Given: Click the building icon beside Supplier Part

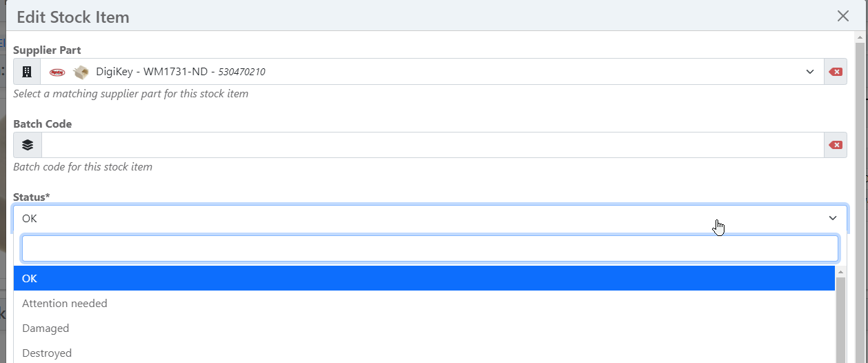Looking at the screenshot, I should click(x=27, y=72).
